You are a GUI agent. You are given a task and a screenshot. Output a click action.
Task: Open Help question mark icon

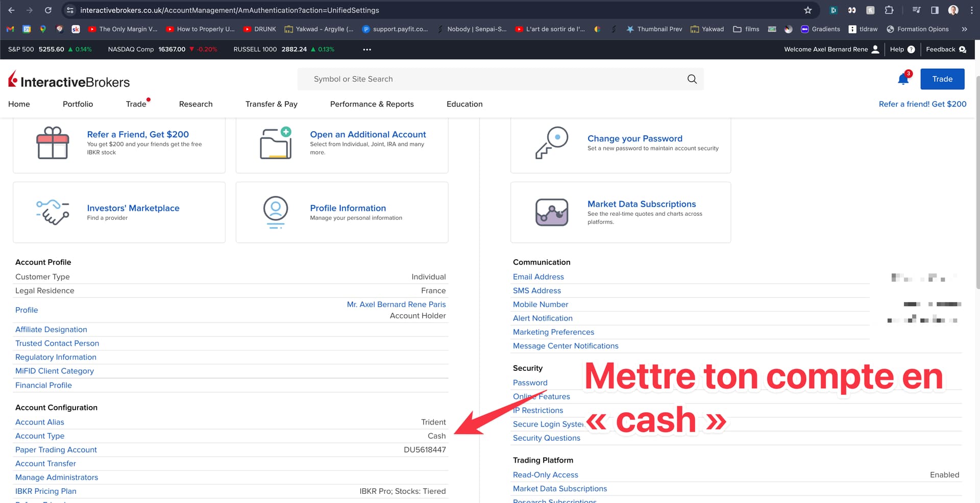(911, 49)
